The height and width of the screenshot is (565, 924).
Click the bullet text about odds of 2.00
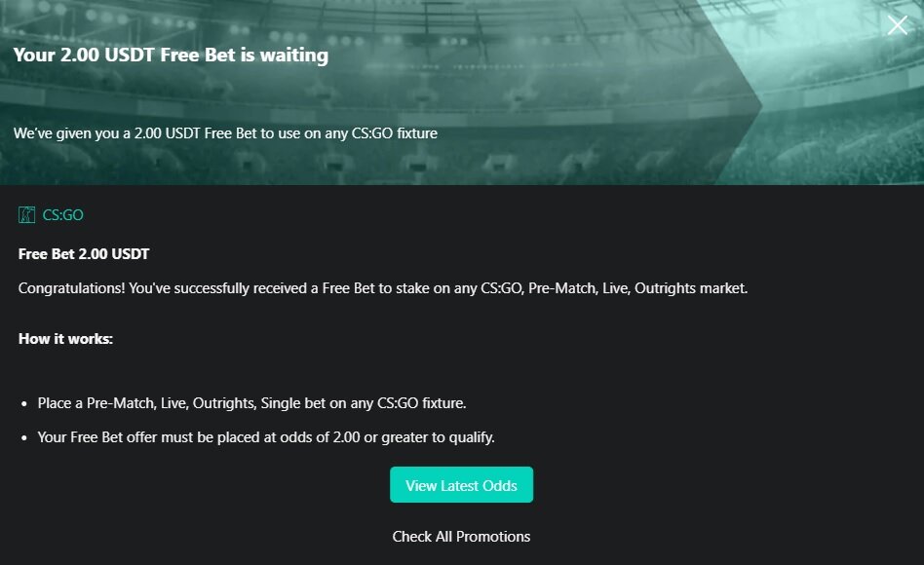[x=266, y=437]
